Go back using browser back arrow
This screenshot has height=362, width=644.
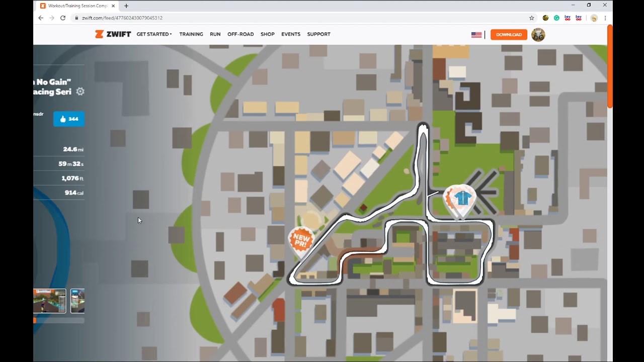coord(41,18)
